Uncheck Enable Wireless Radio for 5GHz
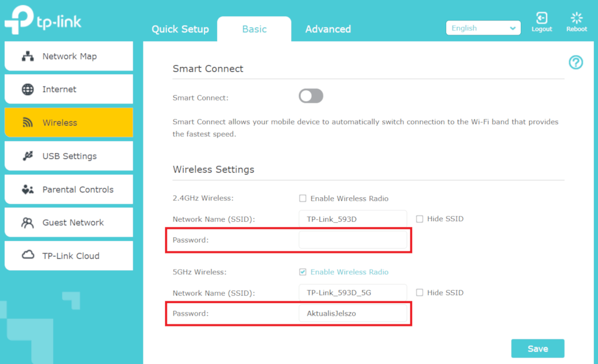The height and width of the screenshot is (364, 598). click(x=303, y=272)
